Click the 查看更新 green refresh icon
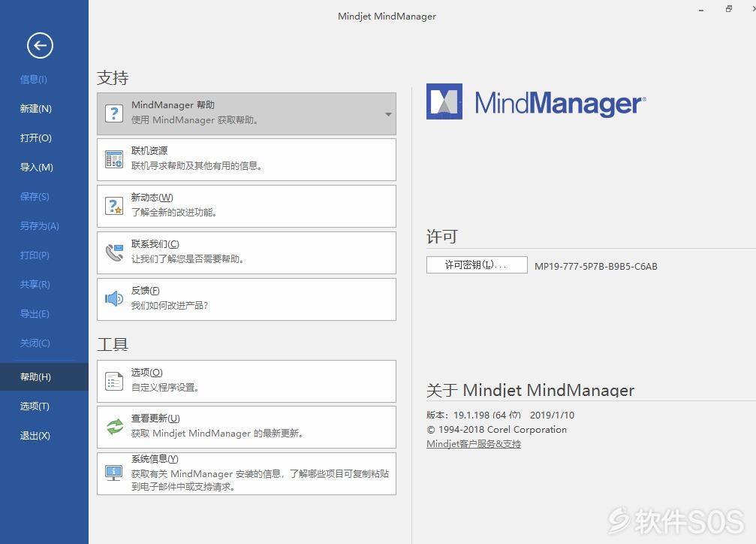 pyautogui.click(x=115, y=427)
